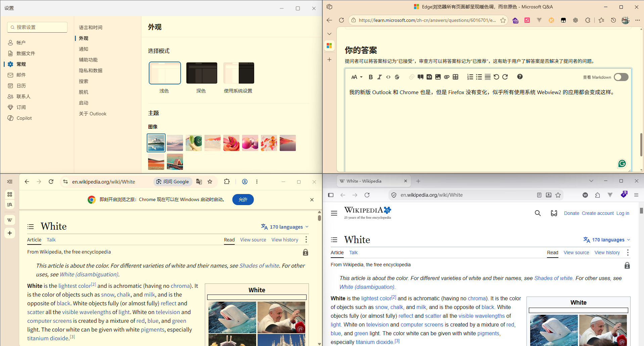This screenshot has width=644, height=346.
Task: Open Wikipedia search icon in Firefox
Action: point(538,213)
